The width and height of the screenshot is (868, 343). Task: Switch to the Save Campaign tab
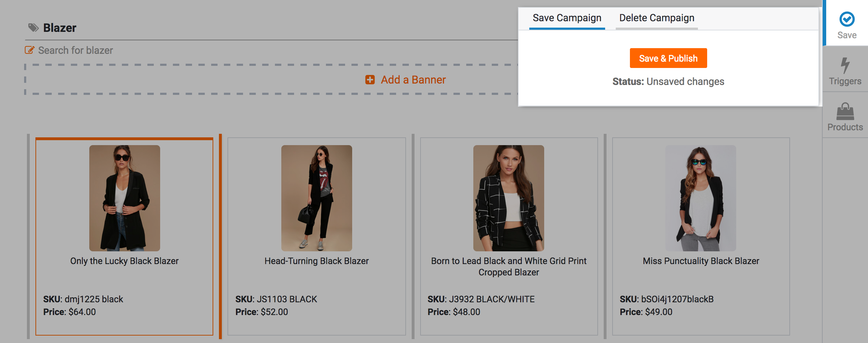(567, 18)
